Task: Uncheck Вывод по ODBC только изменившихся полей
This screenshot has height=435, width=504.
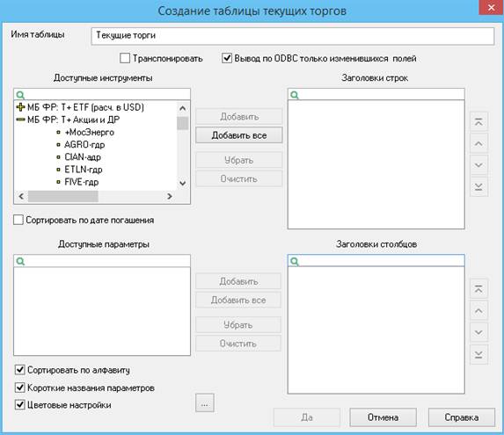Action: pyautogui.click(x=227, y=58)
